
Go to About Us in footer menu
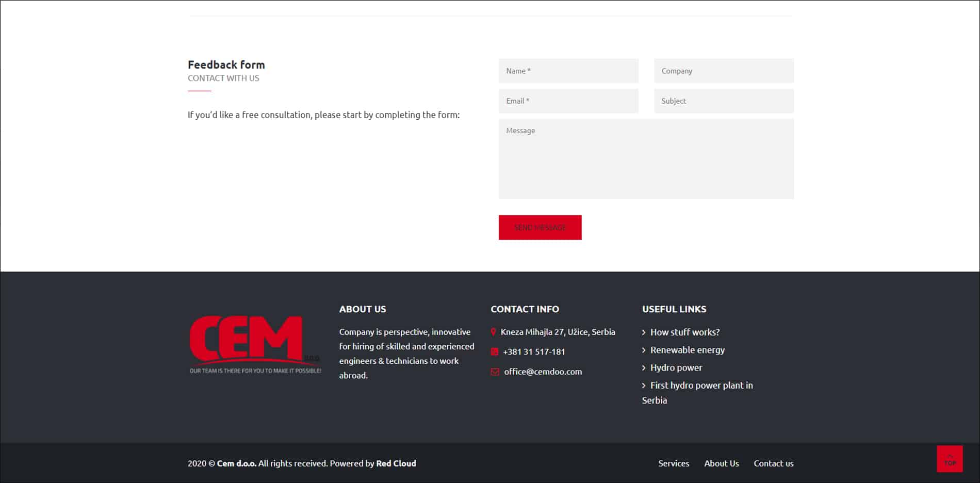[721, 463]
